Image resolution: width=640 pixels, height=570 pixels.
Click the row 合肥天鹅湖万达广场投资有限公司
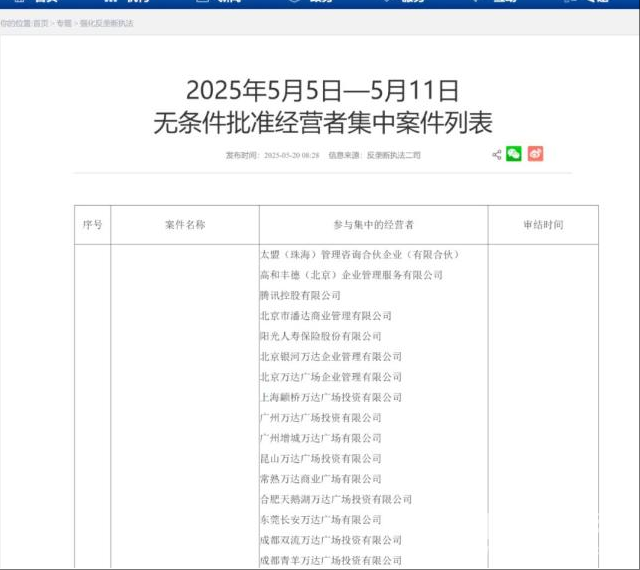coord(336,500)
